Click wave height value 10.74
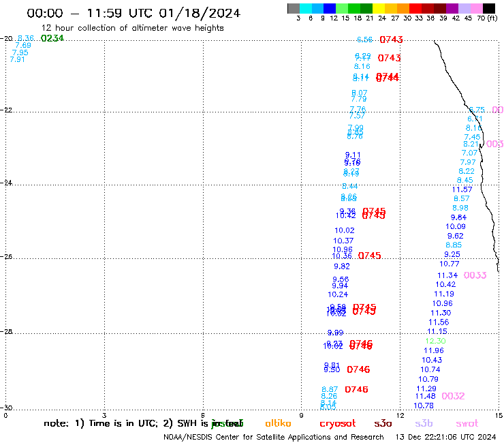Viewport: 504px width, 443px height. point(430,370)
